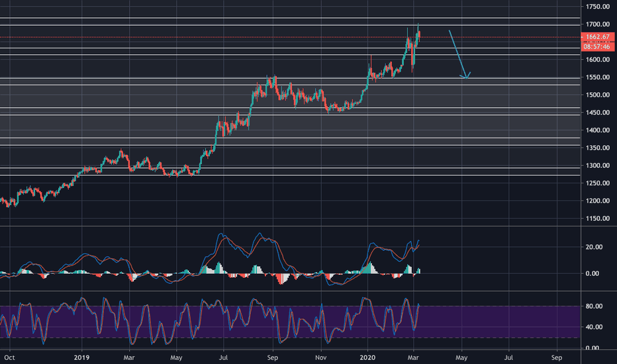Select the MACD histogram's latest green bar
Screen dimensions: 617x364
coord(419,271)
